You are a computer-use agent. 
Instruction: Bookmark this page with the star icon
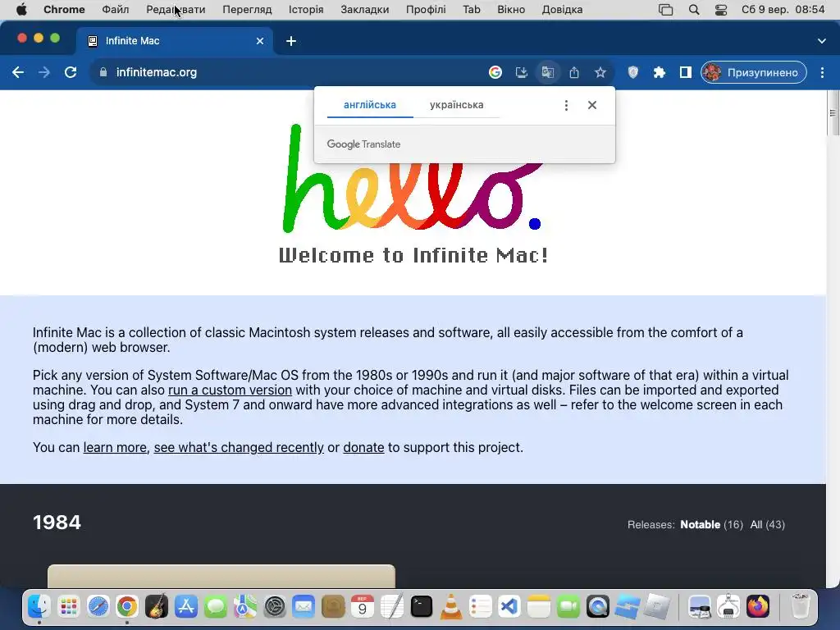pyautogui.click(x=600, y=72)
